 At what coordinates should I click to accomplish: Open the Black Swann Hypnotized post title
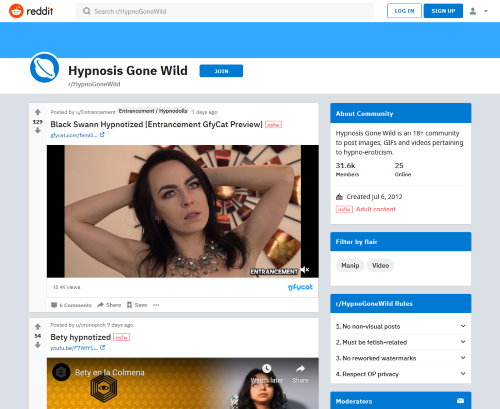(156, 124)
